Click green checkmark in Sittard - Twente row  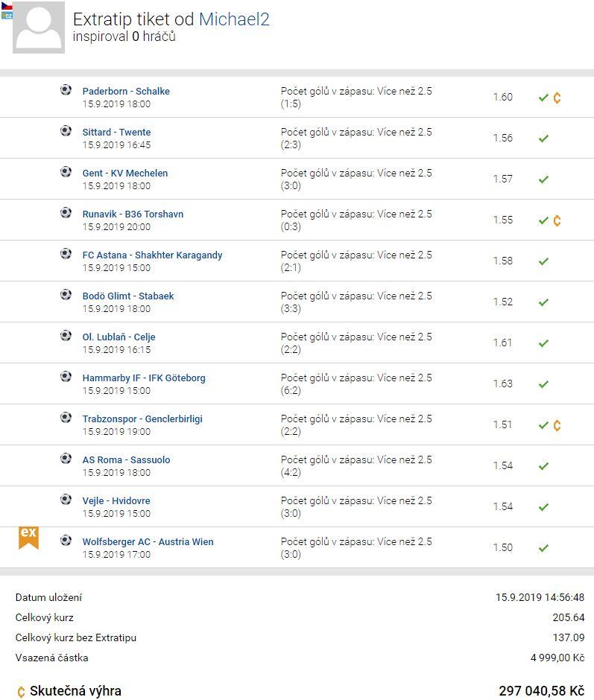pos(543,139)
